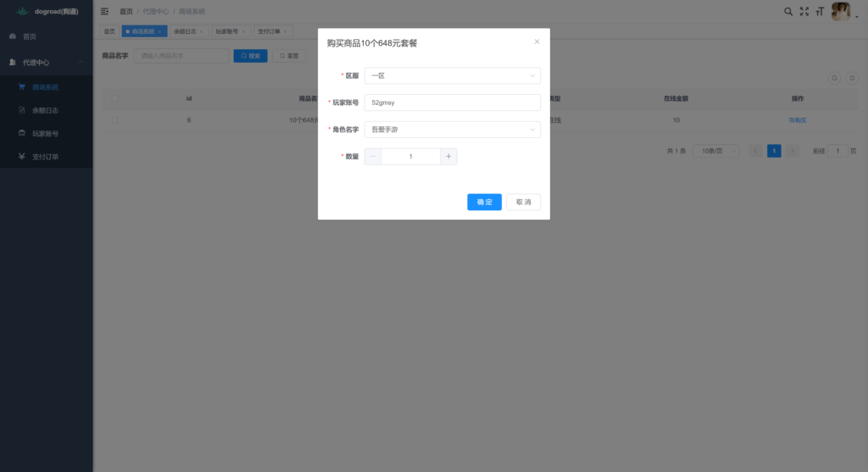Click the 首页 dashboard icon in sidebar

[13, 36]
